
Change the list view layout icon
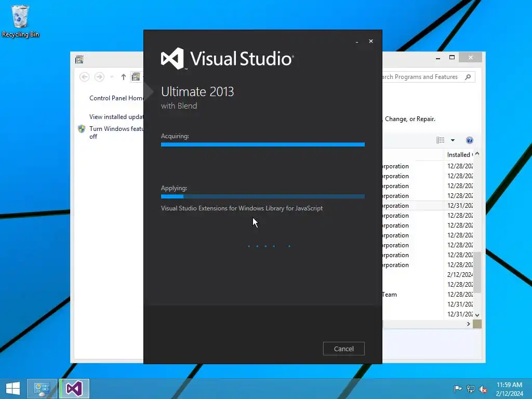[441, 140]
